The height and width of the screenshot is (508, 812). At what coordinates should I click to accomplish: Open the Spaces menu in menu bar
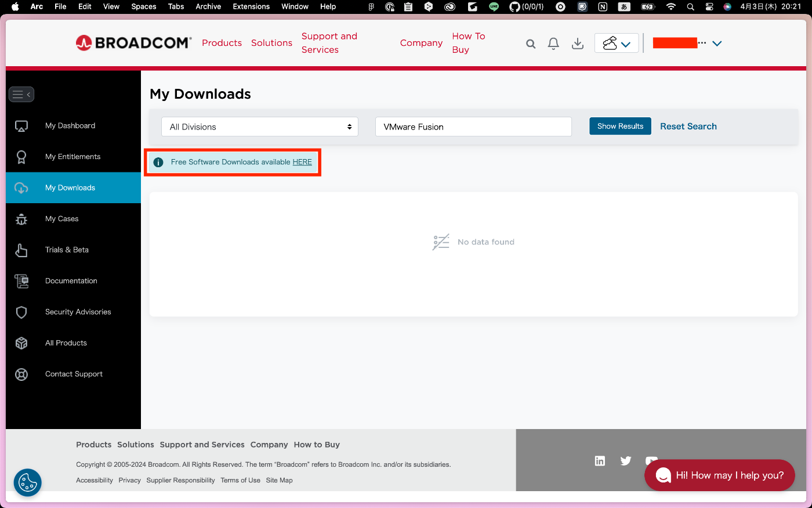[x=144, y=6]
